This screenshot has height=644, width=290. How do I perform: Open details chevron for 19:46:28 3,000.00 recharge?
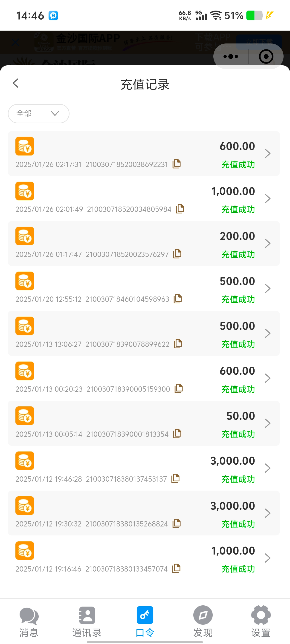pos(267,468)
